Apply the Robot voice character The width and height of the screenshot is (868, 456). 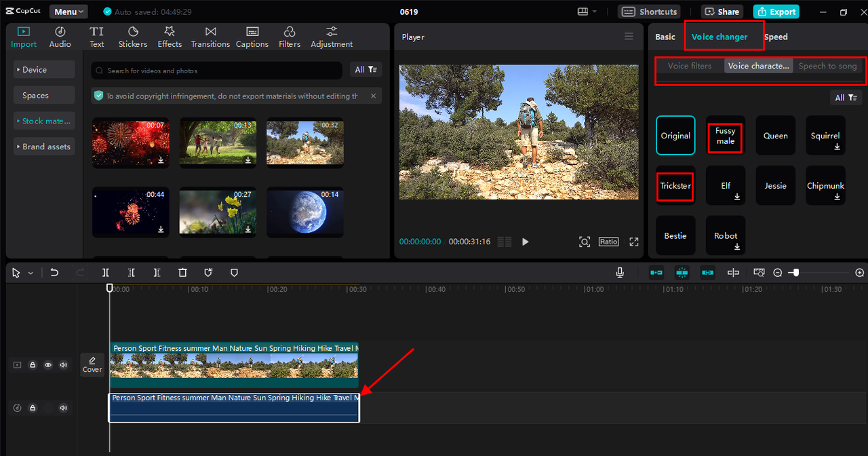726,235
